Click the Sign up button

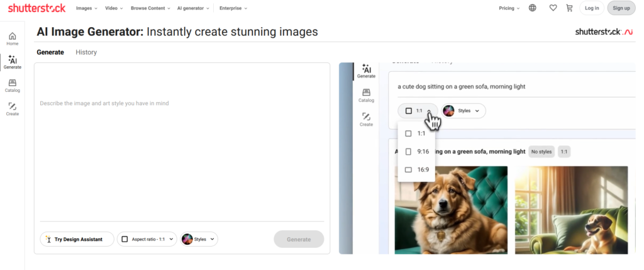coord(621,8)
